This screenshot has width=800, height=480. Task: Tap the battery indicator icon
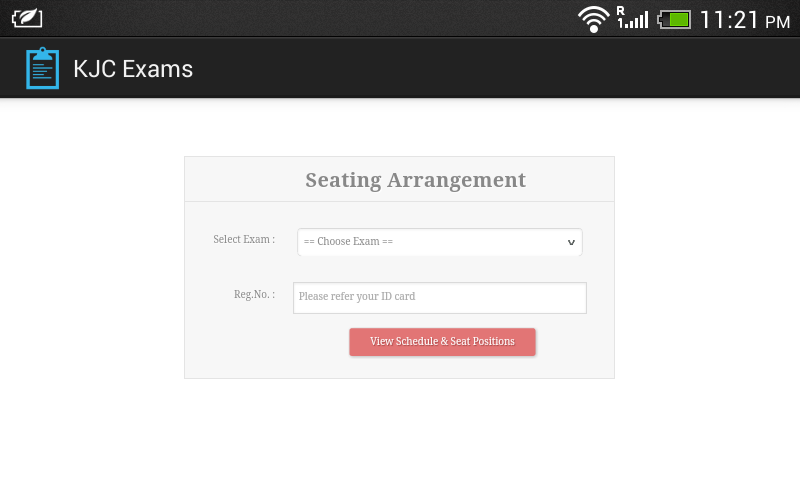674,20
